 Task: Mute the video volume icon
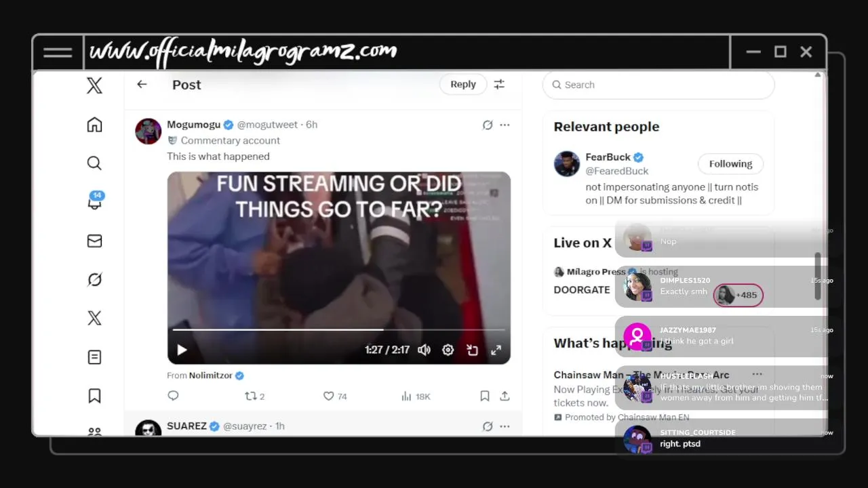424,350
